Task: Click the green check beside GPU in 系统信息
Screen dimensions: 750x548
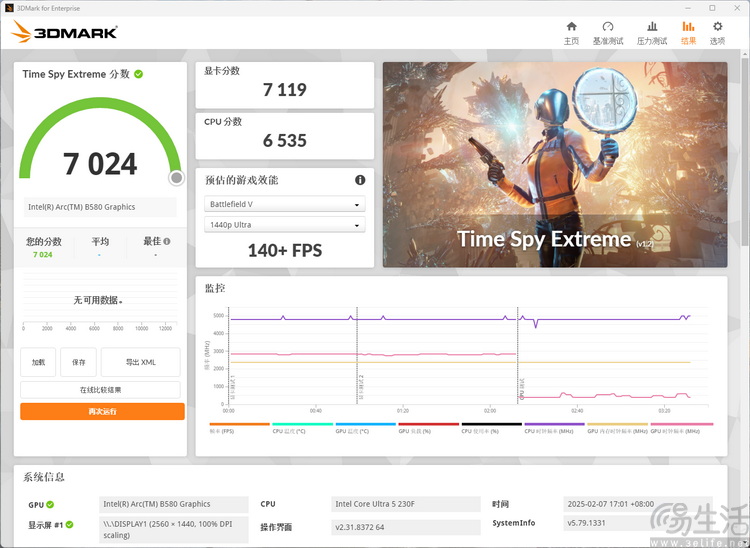Action: point(50,504)
